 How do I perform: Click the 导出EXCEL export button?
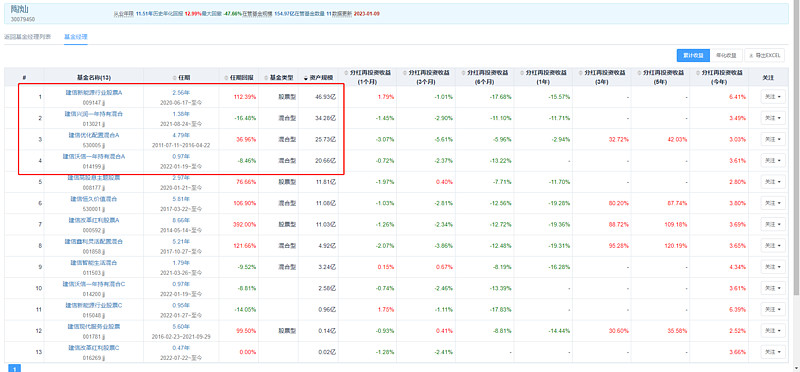[764, 55]
